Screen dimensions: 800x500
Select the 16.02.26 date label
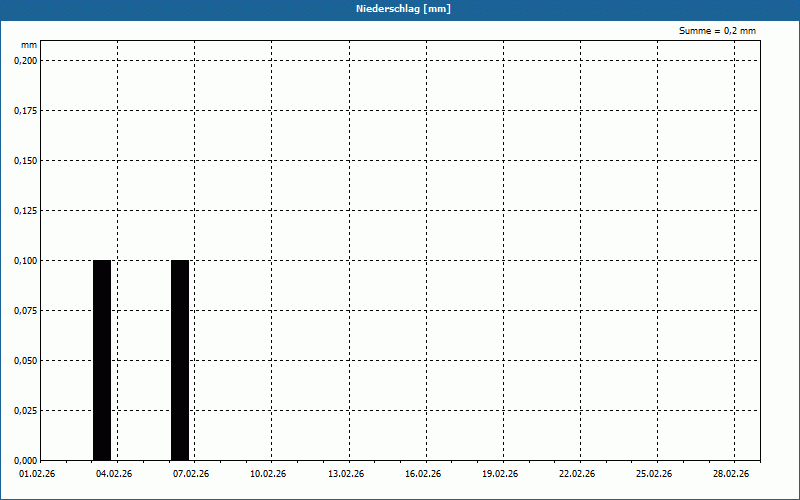[423, 474]
